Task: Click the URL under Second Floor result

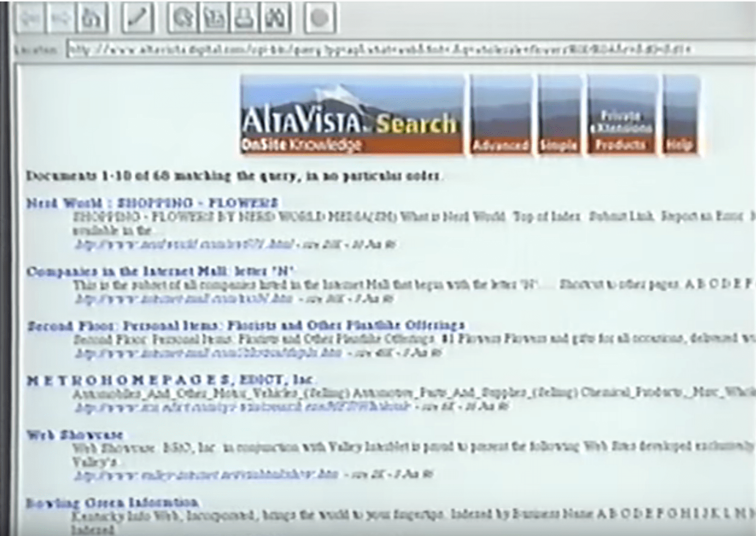Action: pyautogui.click(x=209, y=353)
